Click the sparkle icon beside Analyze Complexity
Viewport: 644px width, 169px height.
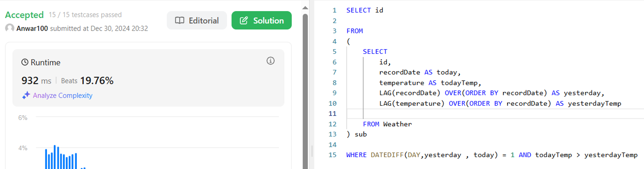coord(26,95)
